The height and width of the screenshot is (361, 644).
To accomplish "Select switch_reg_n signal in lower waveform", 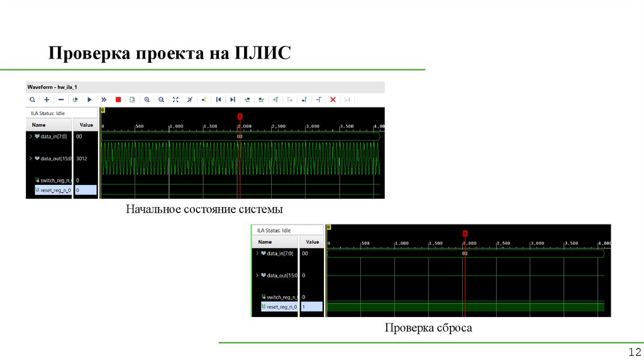I will (282, 297).
